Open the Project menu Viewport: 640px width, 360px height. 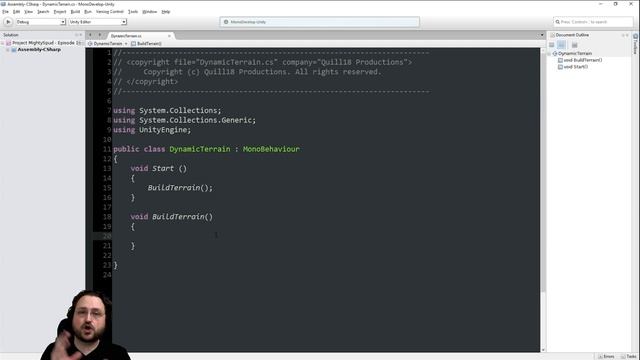coord(60,12)
